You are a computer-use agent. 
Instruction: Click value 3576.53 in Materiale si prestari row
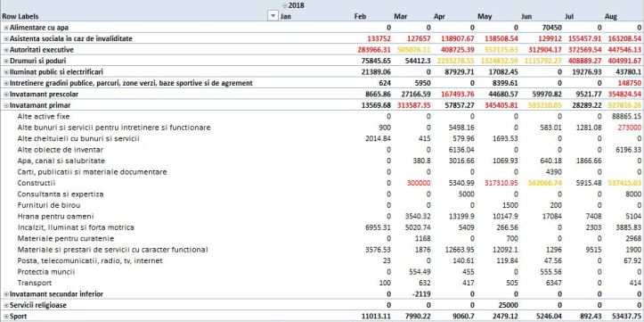point(378,250)
